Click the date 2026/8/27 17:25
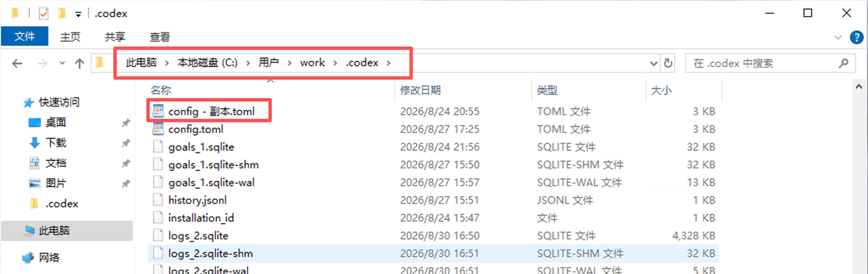The image size is (868, 274). 439,129
